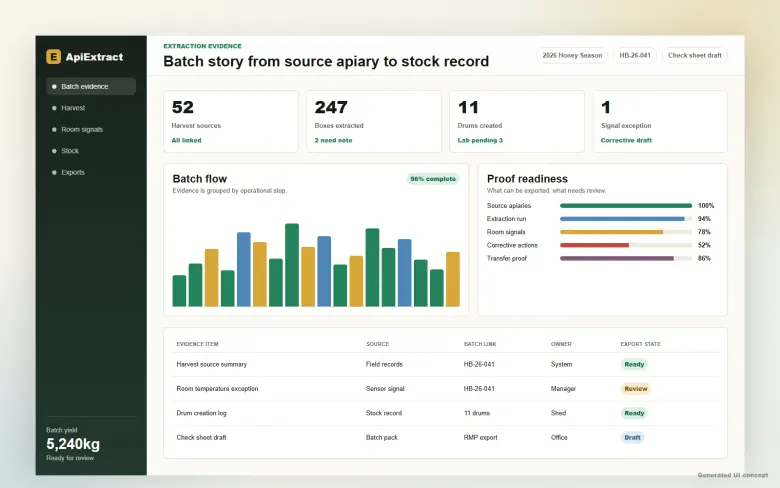
Task: Click the Corrective actions 52% bar
Action: tap(626, 245)
